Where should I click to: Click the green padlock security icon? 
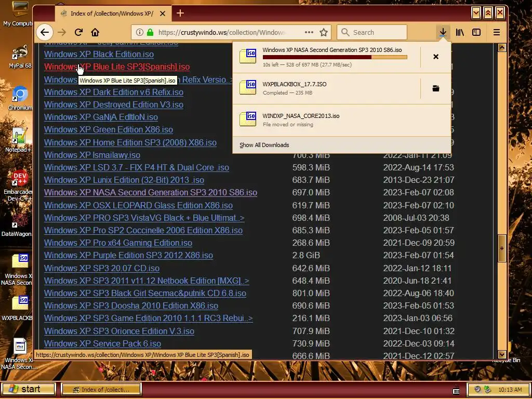click(150, 32)
